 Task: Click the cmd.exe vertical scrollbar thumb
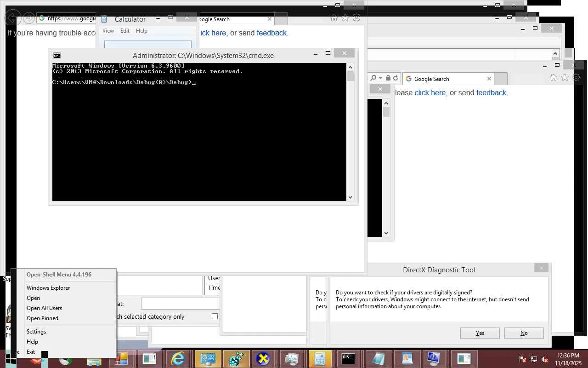tap(351, 76)
